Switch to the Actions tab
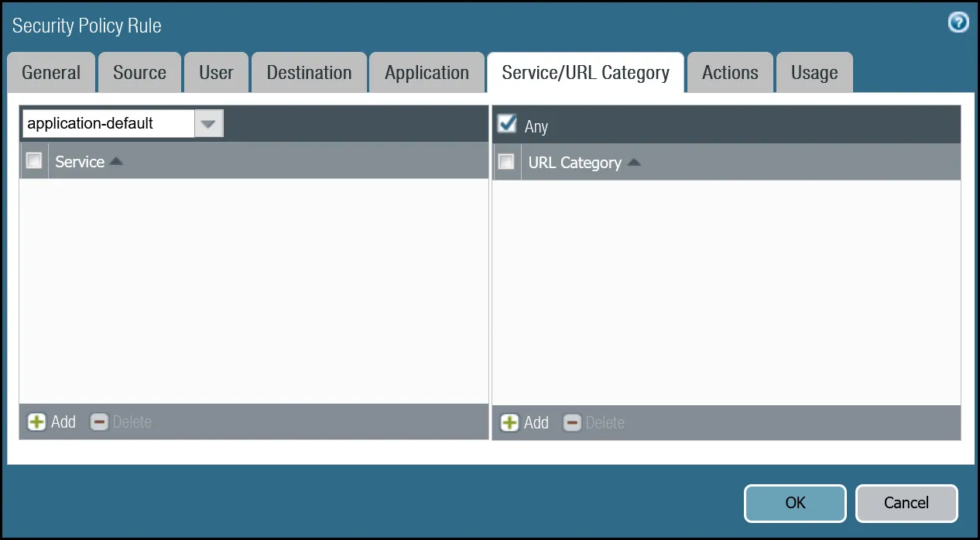 point(729,71)
